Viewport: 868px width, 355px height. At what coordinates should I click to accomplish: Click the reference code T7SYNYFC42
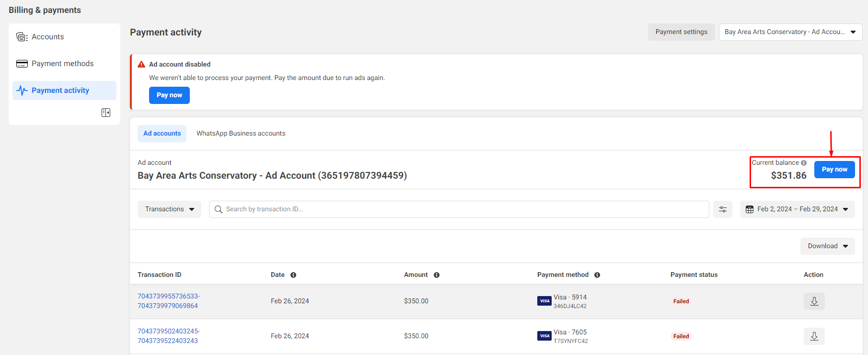[570, 341]
